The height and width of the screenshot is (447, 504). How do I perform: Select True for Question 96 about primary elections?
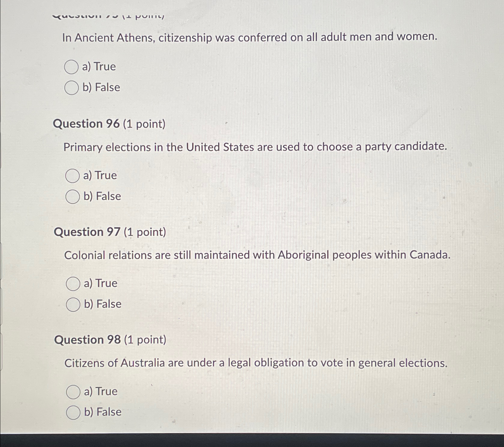pos(72,176)
